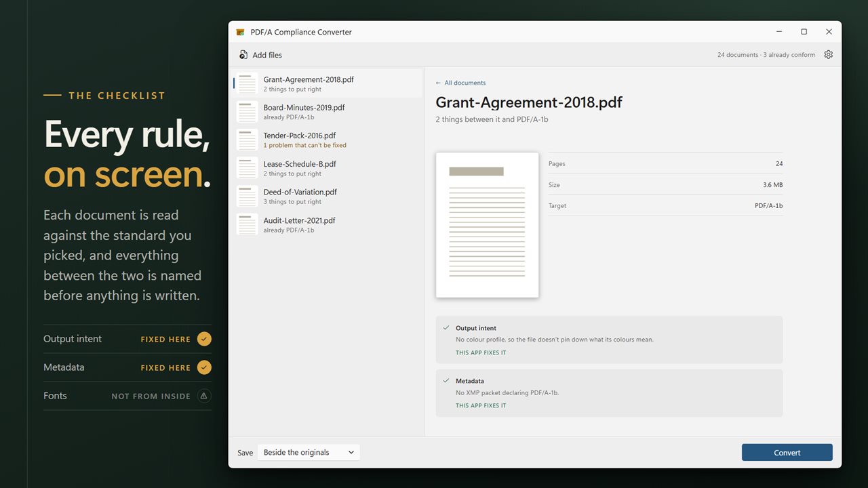Click the check mark beside Metadata card

446,381
